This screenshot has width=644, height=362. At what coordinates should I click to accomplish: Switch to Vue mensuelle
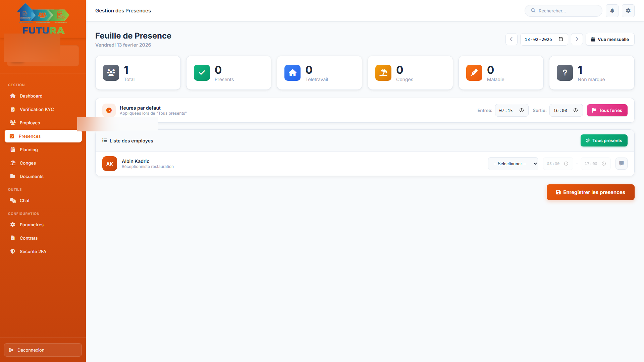(x=609, y=39)
